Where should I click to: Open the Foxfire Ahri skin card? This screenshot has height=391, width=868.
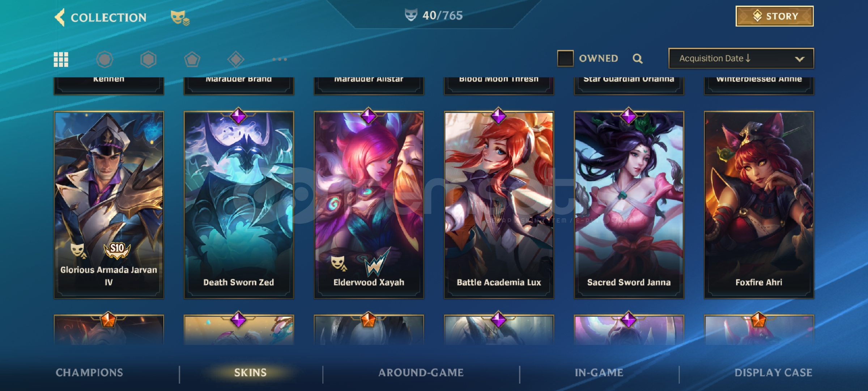(759, 205)
